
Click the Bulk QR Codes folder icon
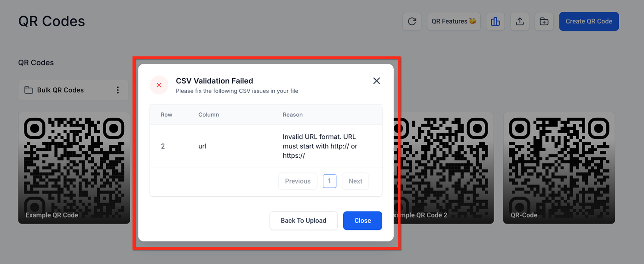pyautogui.click(x=29, y=90)
